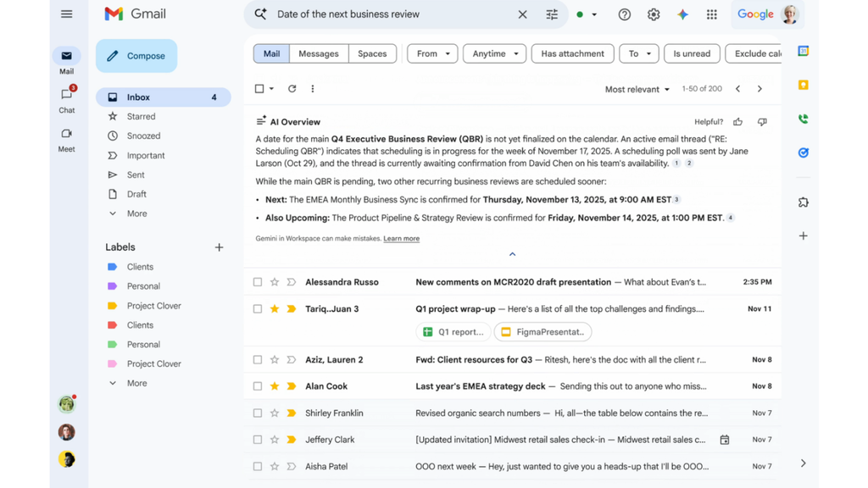Refresh the mail list
The image size is (868, 488).
[x=292, y=89]
